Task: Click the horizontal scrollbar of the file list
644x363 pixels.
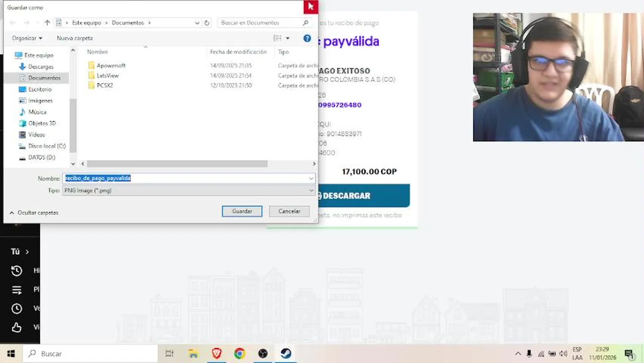Action: click(x=177, y=164)
